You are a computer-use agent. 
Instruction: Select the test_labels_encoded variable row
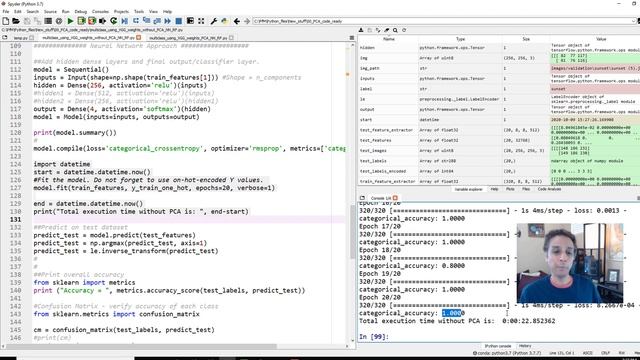[499, 171]
